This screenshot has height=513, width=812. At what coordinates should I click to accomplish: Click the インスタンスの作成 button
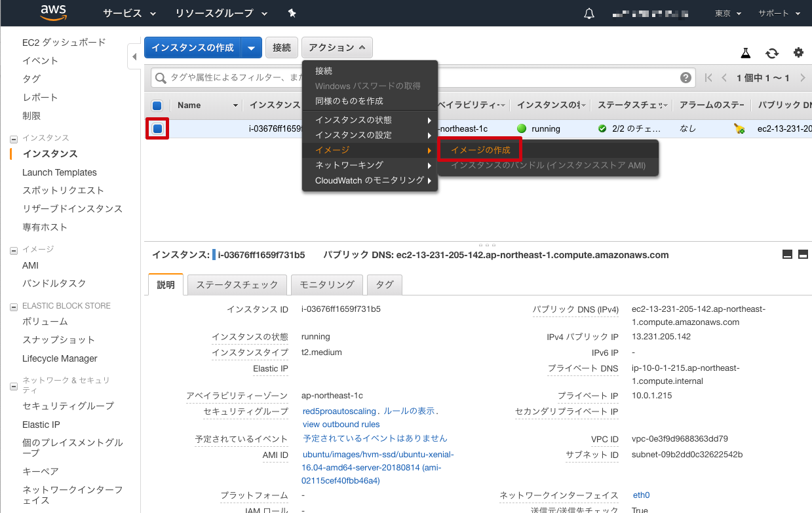[x=193, y=48]
